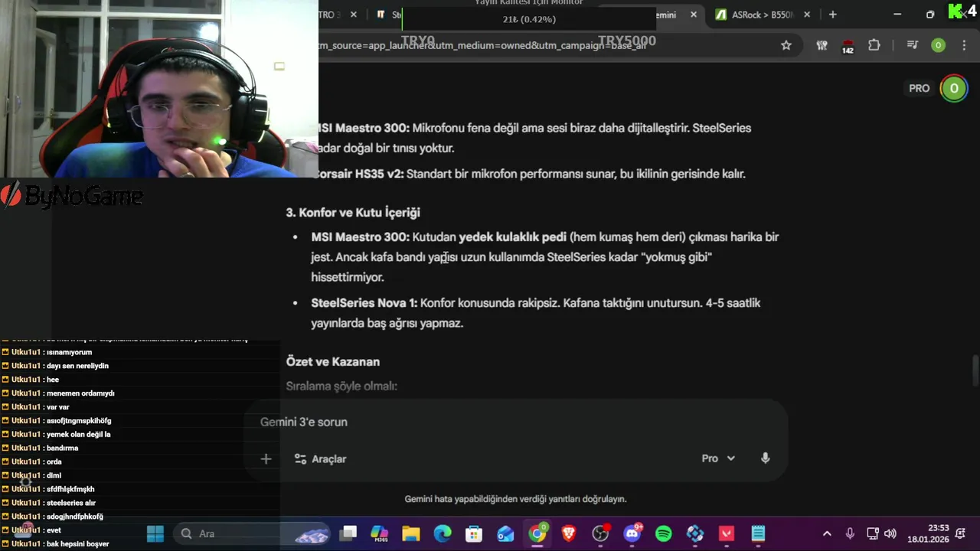This screenshot has height=551, width=980.
Task: Open Microsoft Edge from the taskbar
Action: (443, 533)
